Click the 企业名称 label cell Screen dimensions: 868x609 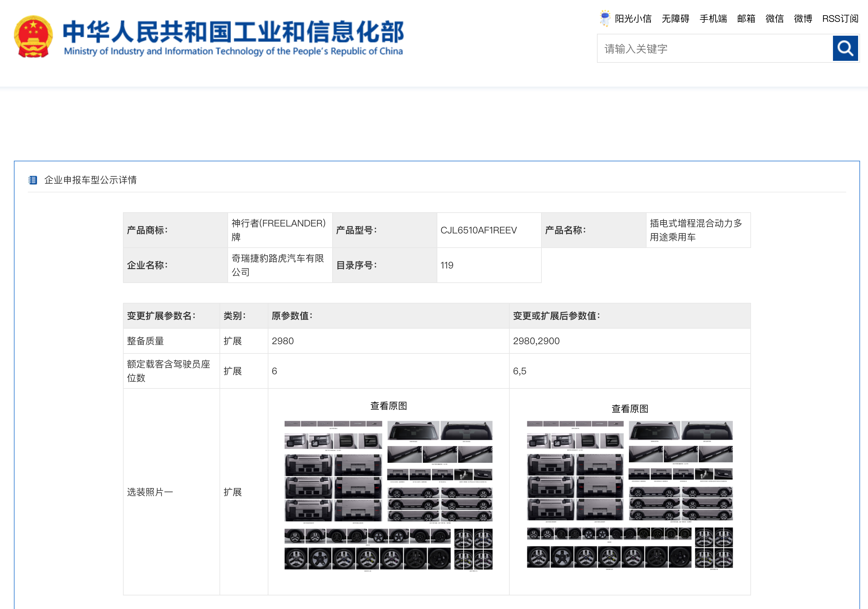point(176,265)
